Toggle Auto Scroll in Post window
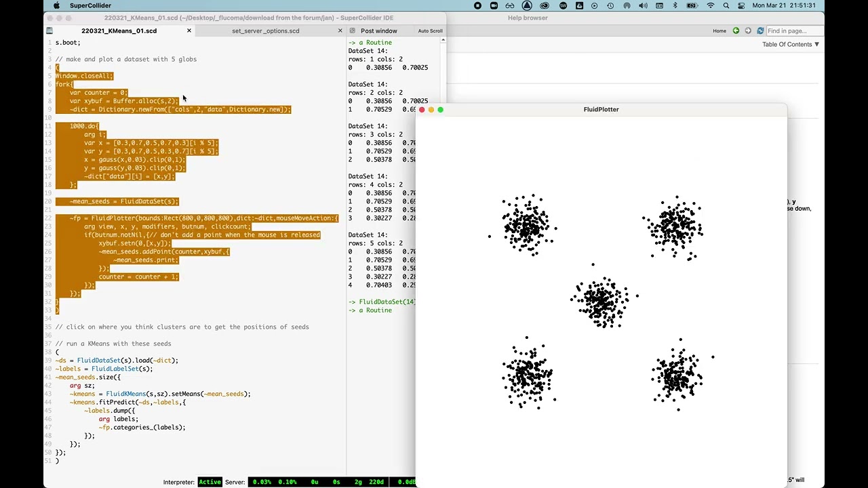The image size is (868, 488). point(430,30)
